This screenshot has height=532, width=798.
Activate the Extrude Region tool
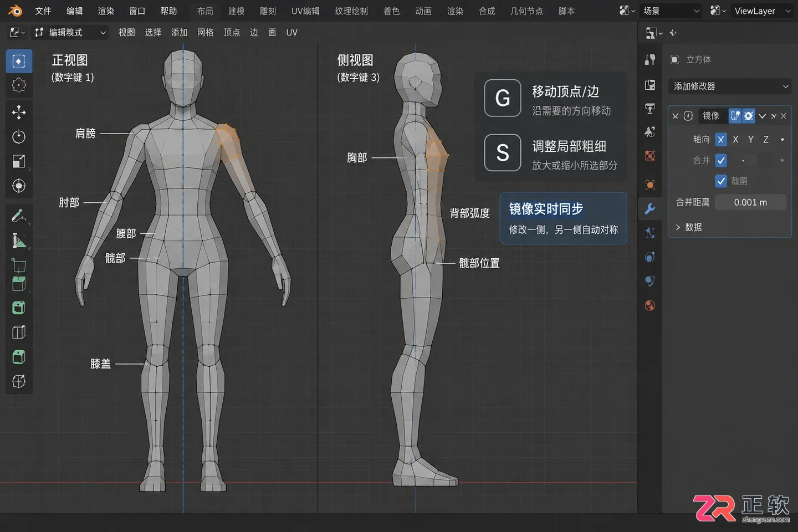[19, 284]
